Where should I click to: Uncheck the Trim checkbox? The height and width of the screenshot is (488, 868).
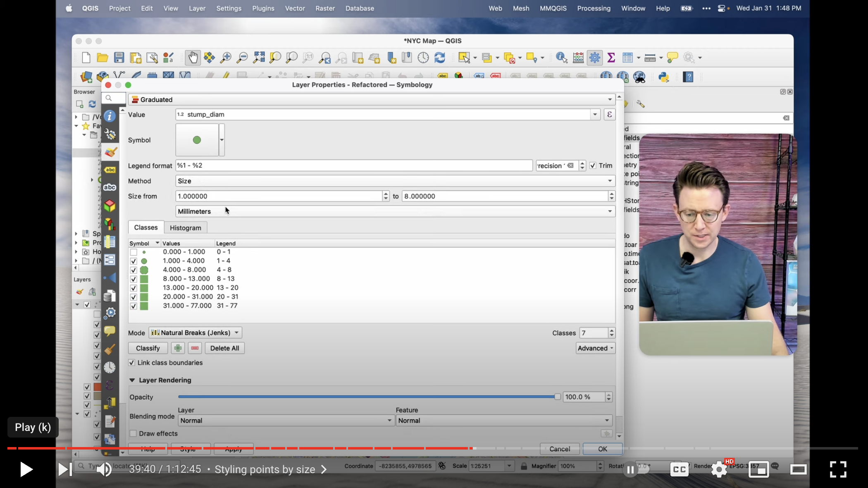point(593,165)
